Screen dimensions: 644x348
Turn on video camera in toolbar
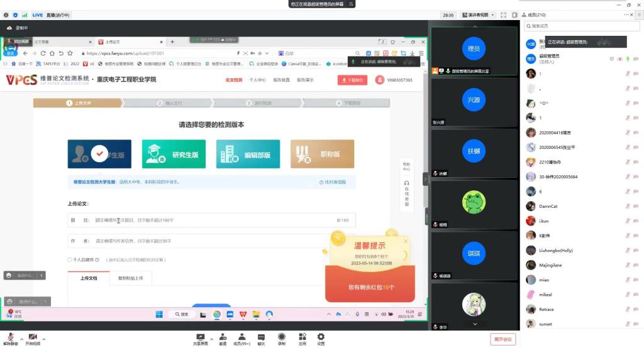pyautogui.click(x=32, y=337)
